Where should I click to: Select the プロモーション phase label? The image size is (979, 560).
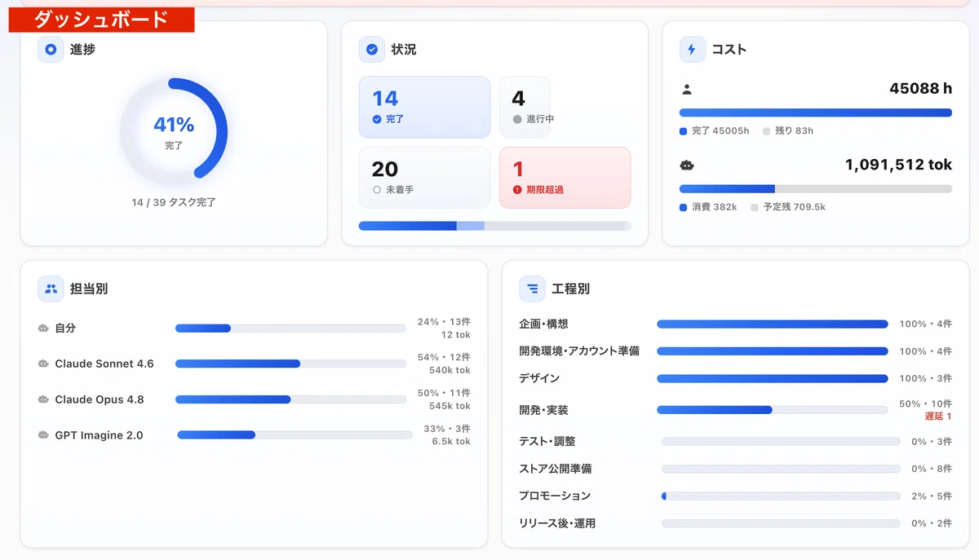tap(555, 496)
